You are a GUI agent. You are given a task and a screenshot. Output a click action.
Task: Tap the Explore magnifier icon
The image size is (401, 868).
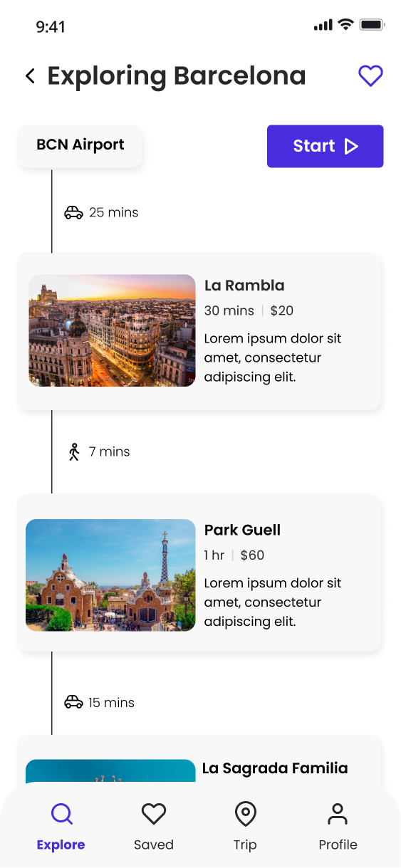tap(62, 814)
